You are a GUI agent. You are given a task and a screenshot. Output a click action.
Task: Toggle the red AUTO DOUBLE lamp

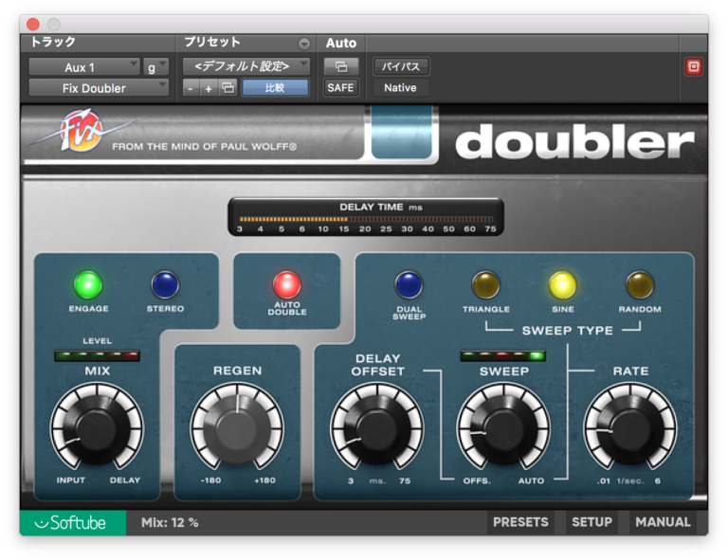(286, 284)
